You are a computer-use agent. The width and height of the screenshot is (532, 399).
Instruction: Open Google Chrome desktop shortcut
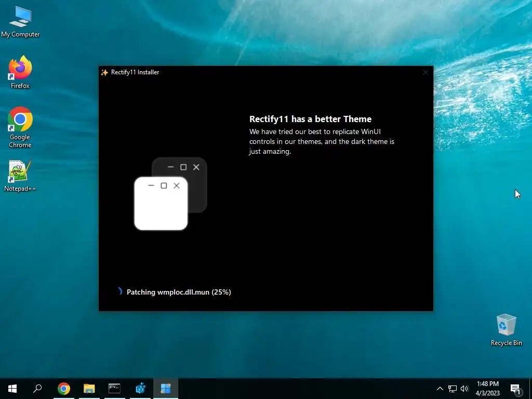[20, 127]
